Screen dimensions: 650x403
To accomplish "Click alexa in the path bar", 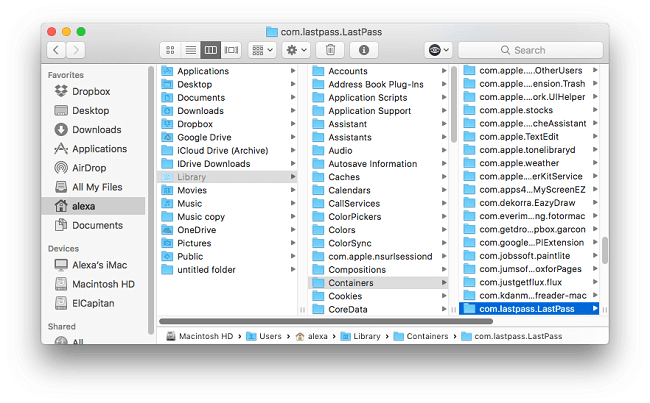I will click(x=311, y=336).
